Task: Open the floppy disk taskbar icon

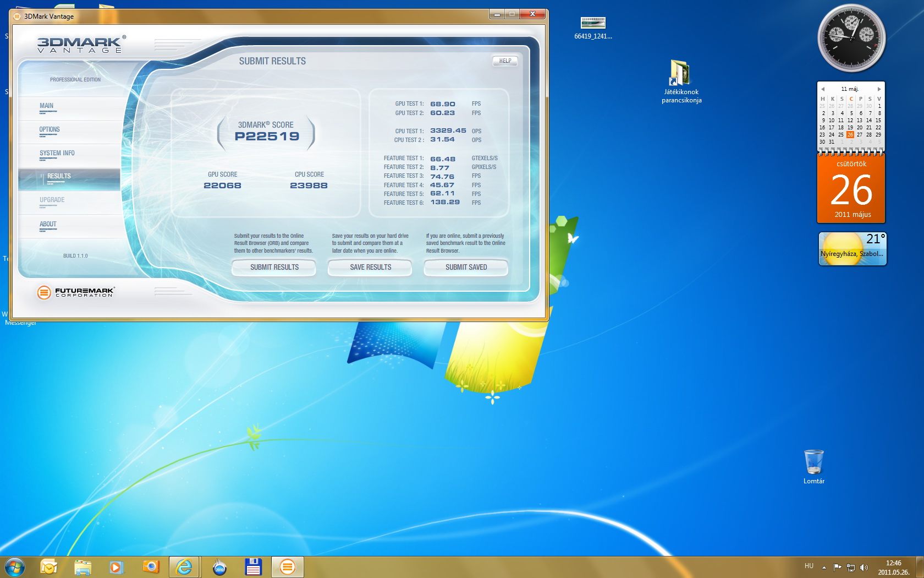Action: click(x=253, y=567)
